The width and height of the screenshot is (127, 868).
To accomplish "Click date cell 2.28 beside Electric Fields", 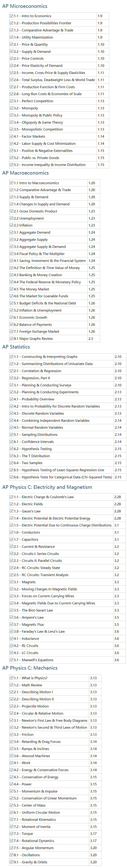I will tap(117, 504).
